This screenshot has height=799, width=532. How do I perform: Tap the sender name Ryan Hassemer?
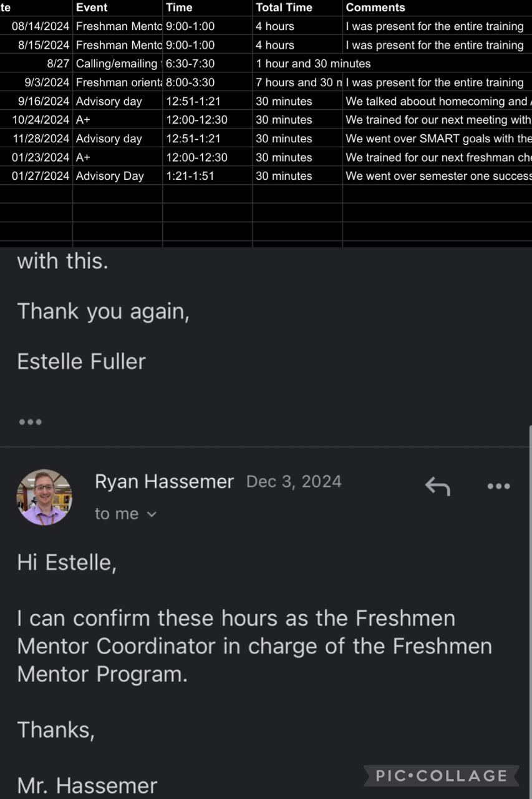164,481
